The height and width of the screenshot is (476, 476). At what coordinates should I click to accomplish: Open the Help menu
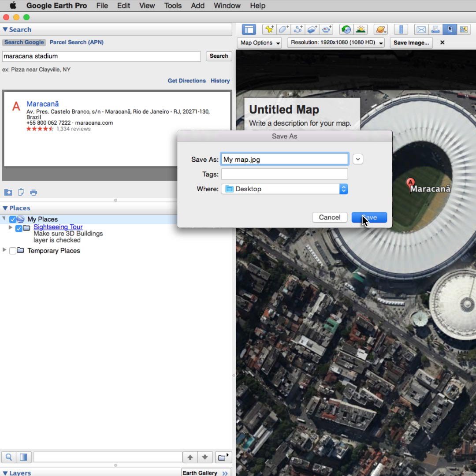[258, 5]
